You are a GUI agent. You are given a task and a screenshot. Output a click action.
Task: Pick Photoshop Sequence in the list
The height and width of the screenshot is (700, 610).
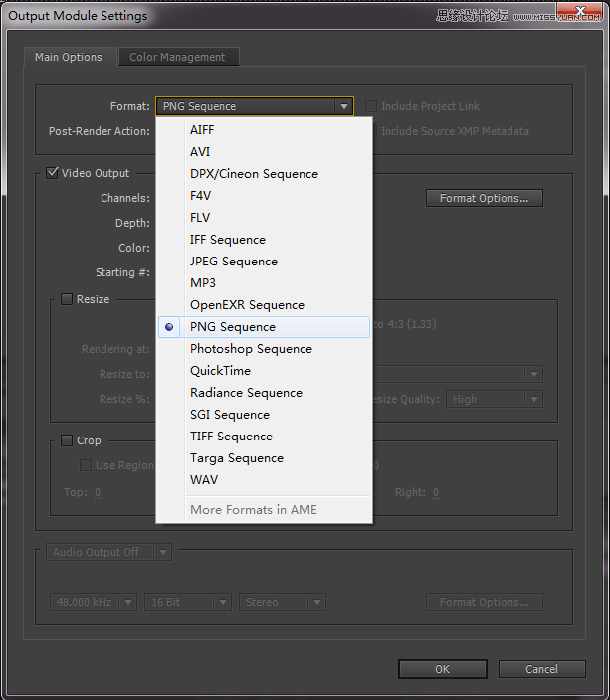pos(251,349)
